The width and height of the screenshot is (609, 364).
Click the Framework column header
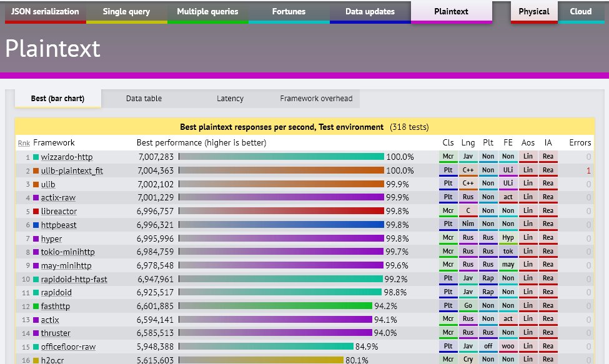click(x=54, y=143)
